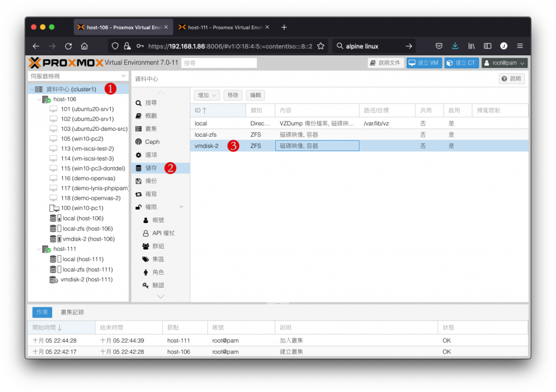Click the 移除 remove button
Screen dimensions: 556x392
tap(232, 96)
